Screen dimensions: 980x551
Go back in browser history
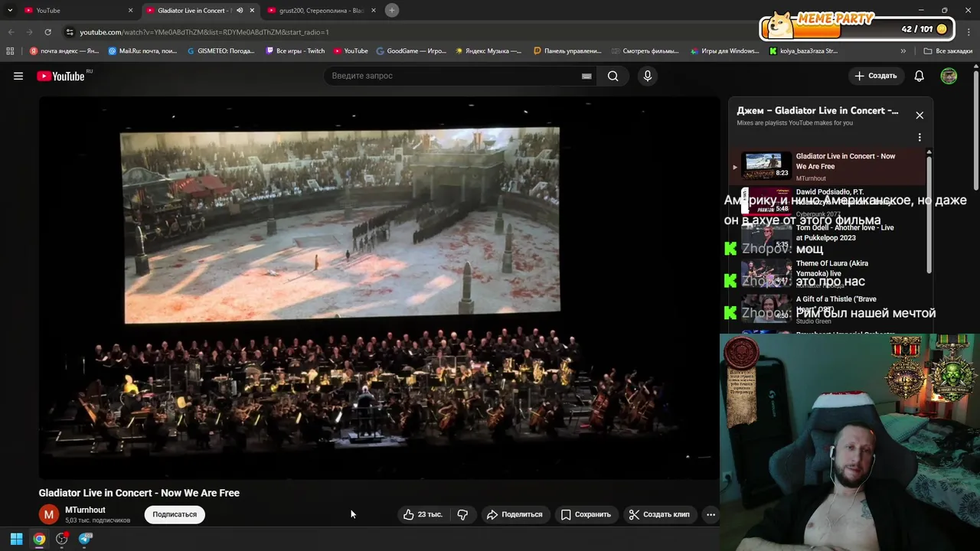coord(11,32)
